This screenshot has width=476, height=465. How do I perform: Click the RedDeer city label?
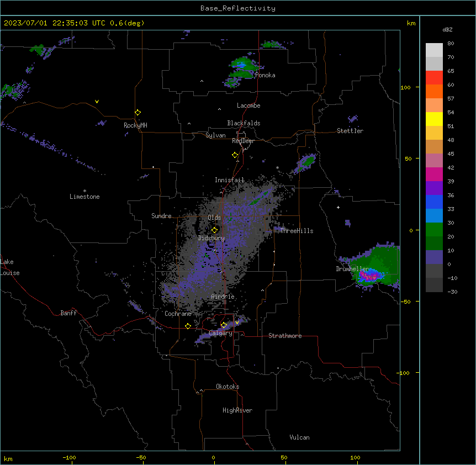[x=243, y=141]
